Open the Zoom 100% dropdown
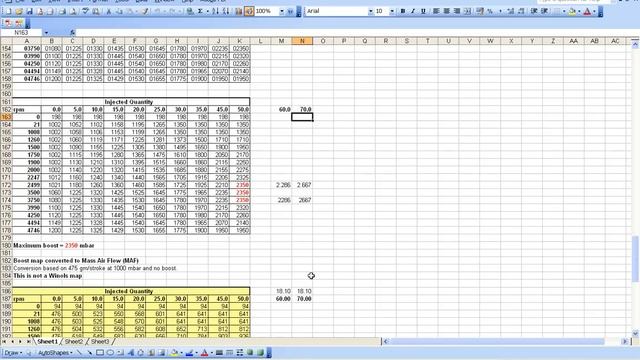This screenshot has width=640, height=360. [282, 11]
